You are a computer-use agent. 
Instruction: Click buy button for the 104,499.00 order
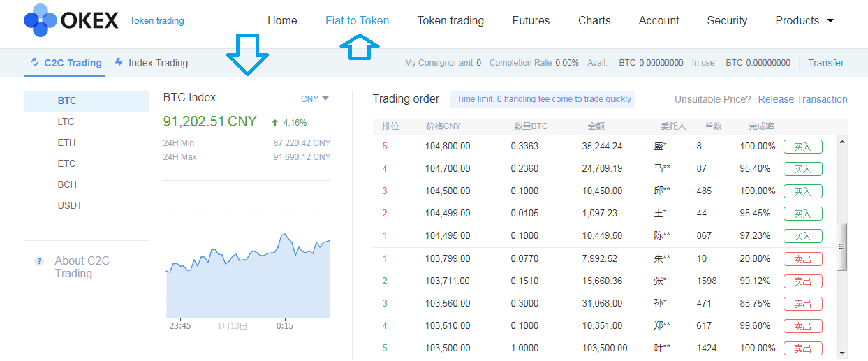tap(802, 214)
